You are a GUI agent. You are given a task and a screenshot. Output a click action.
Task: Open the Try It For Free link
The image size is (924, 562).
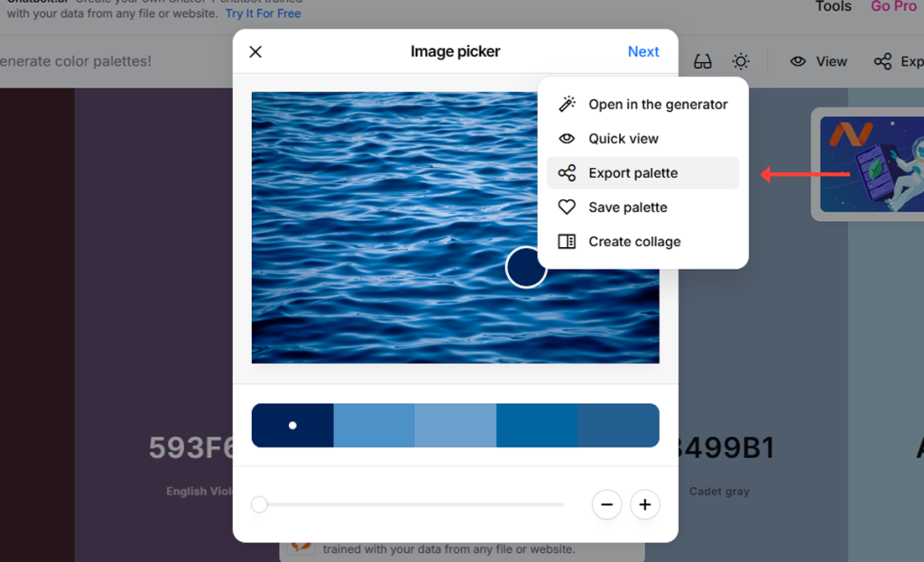[263, 14]
